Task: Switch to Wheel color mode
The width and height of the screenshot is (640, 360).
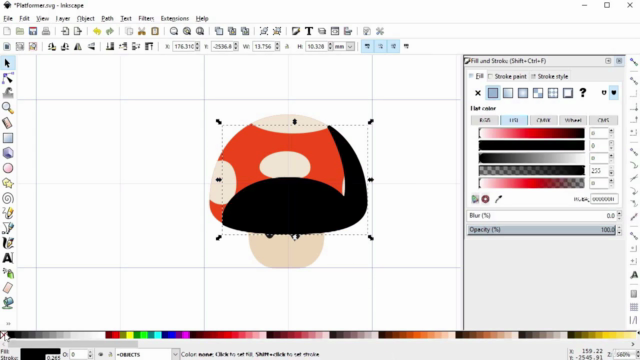Action: tap(573, 120)
